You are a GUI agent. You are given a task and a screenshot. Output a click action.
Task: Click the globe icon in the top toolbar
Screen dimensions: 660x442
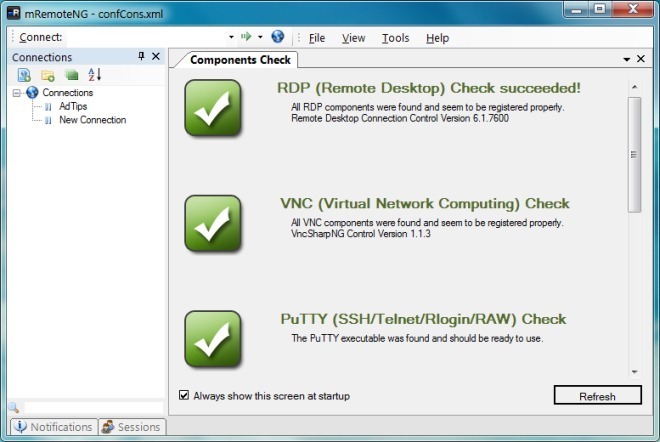coord(277,37)
